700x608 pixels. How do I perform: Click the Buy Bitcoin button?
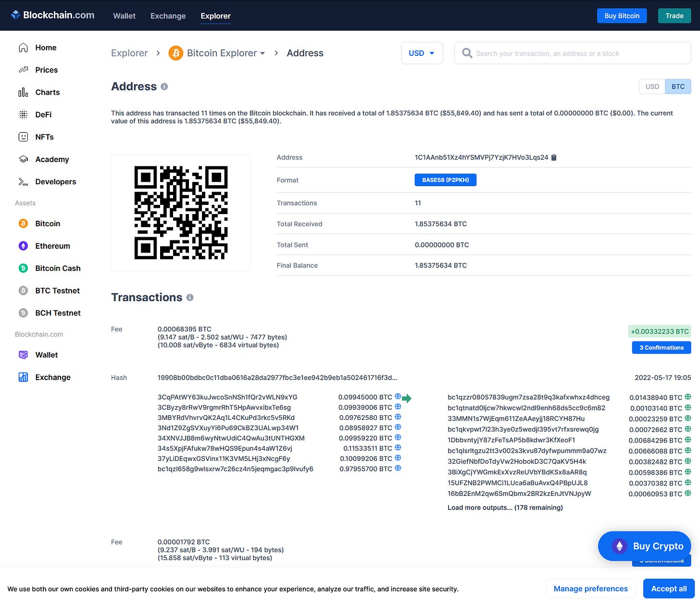pyautogui.click(x=622, y=16)
